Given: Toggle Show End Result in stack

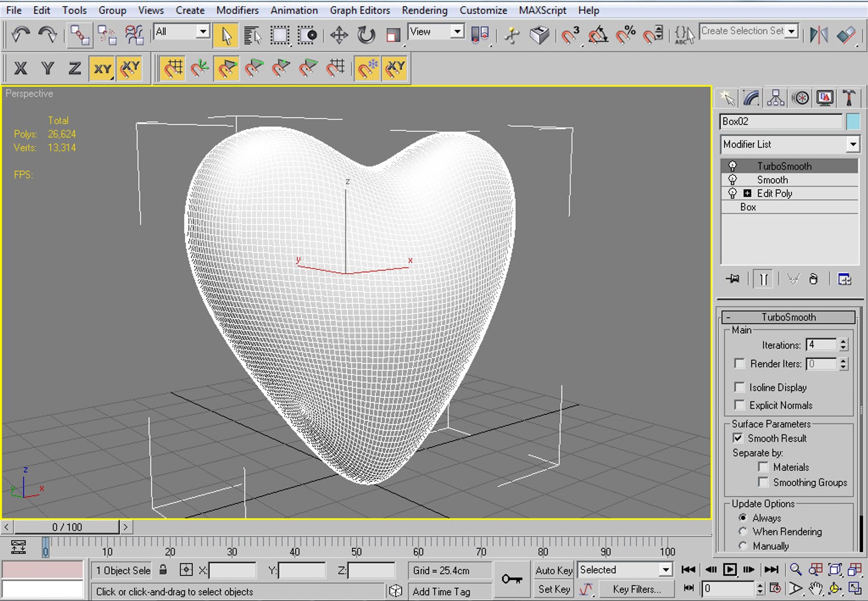Looking at the screenshot, I should click(x=763, y=279).
